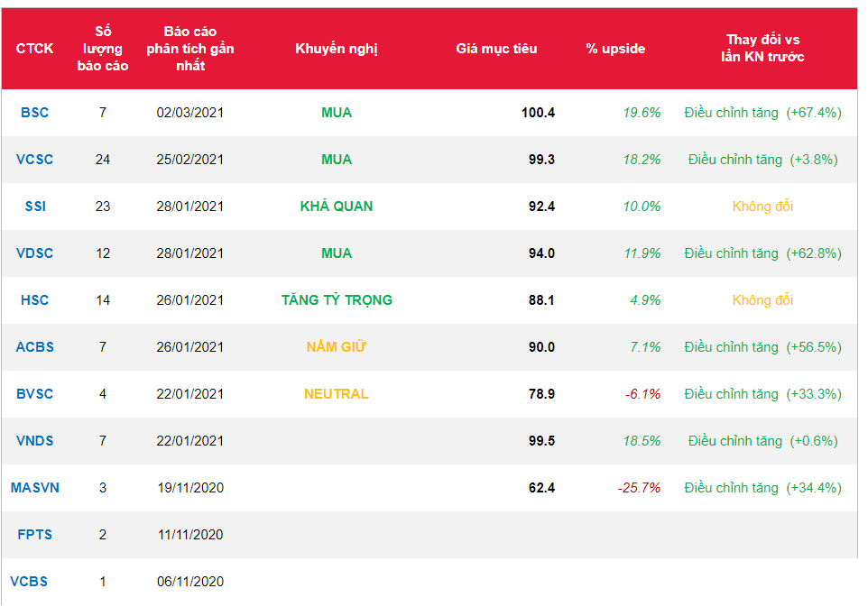
Task: Click the -25.7% upside value
Action: click(639, 488)
